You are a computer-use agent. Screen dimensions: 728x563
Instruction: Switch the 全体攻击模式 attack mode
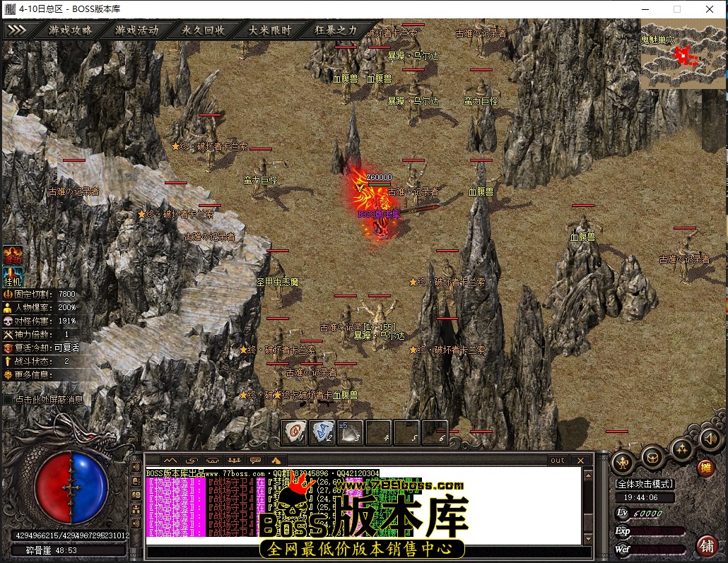[644, 484]
